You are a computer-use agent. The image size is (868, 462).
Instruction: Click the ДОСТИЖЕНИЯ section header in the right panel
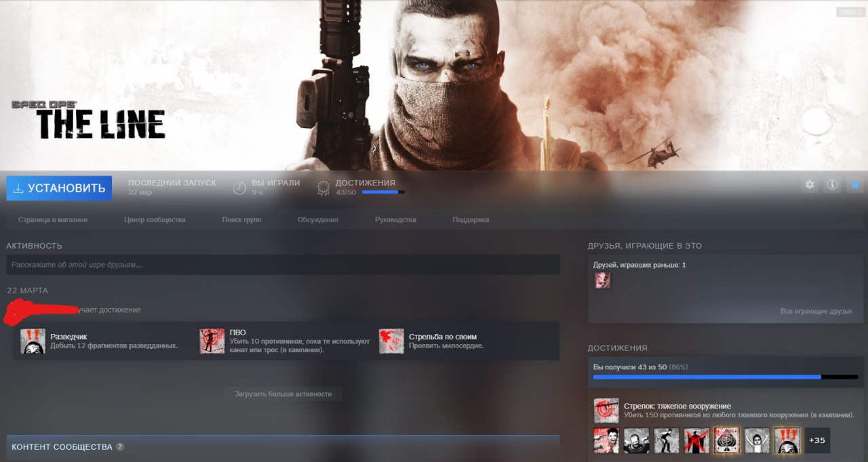(618, 348)
